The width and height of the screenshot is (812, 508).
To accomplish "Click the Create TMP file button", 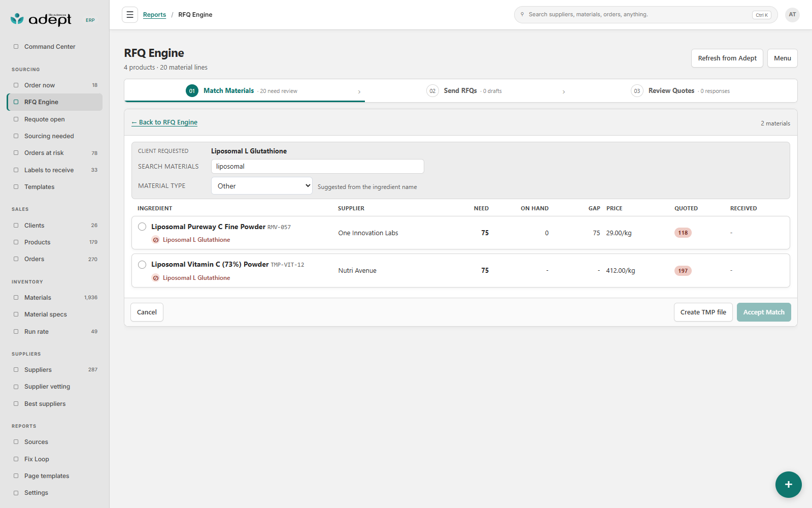I will click(703, 312).
